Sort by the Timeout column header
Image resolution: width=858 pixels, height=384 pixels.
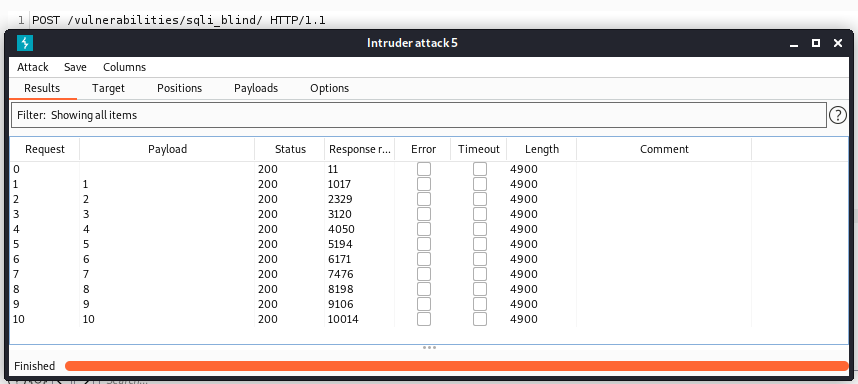click(x=479, y=149)
